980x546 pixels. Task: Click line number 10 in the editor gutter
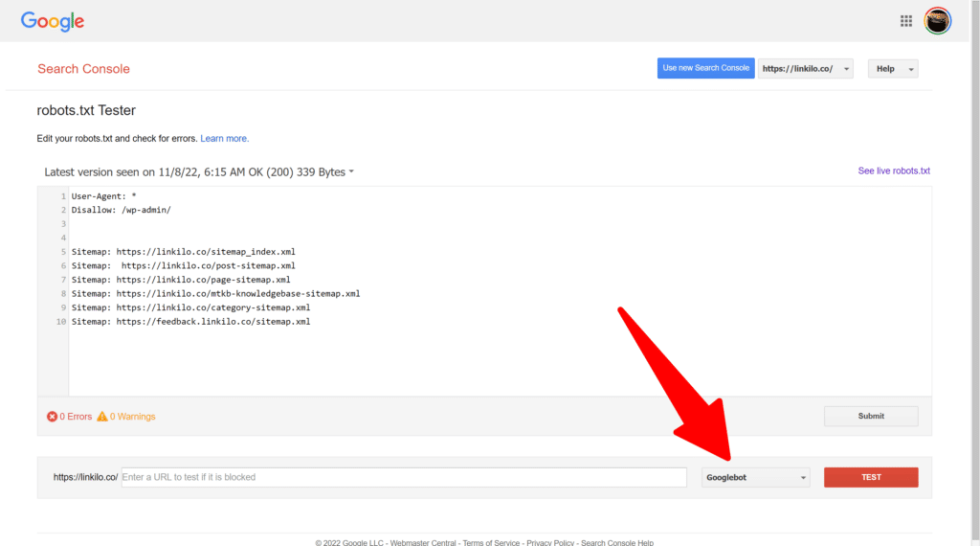point(60,322)
